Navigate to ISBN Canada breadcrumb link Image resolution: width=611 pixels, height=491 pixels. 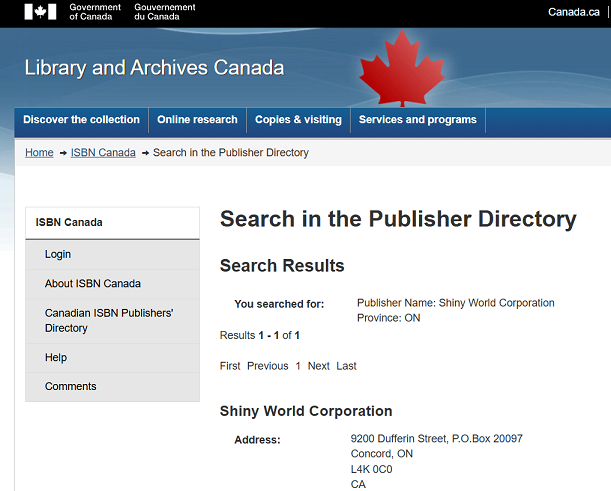pos(103,153)
